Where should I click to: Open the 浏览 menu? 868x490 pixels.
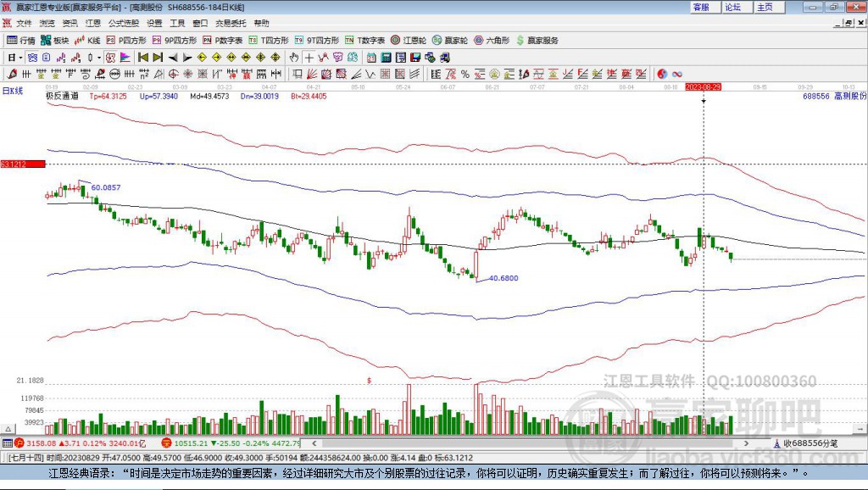coord(47,23)
